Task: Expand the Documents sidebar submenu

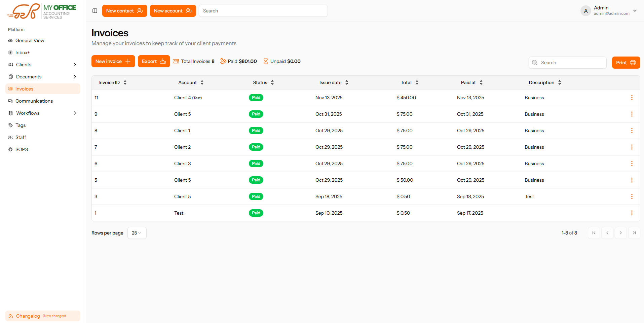Action: 75,77
